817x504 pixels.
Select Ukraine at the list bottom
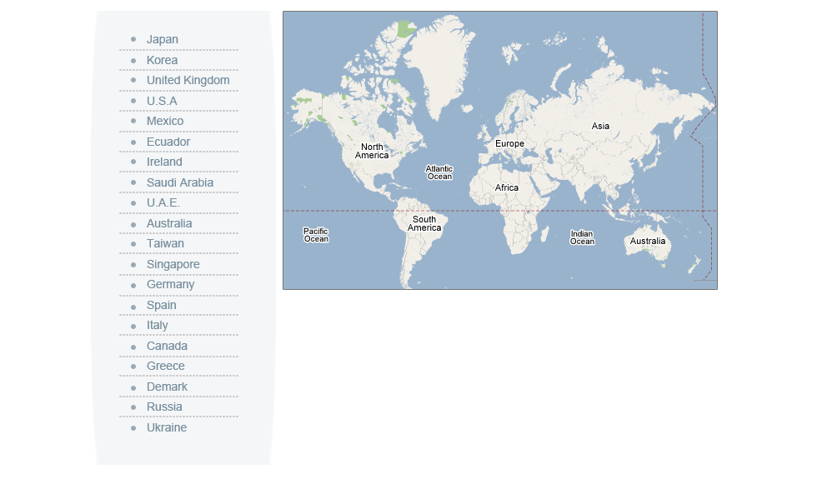(167, 427)
